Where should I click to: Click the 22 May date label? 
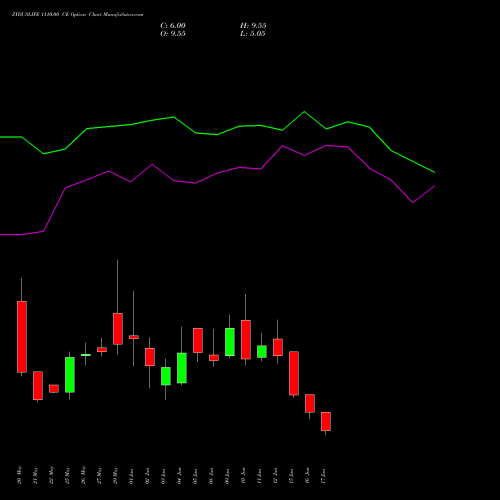pyautogui.click(x=52, y=475)
